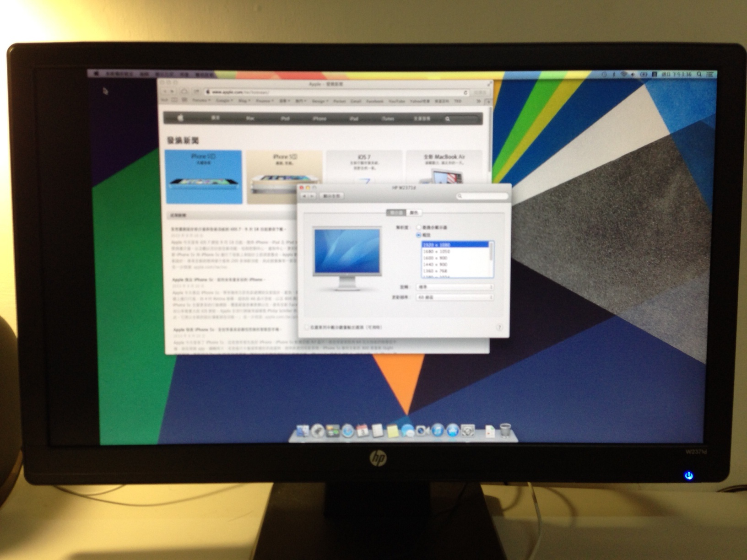Open Contacts address book in Dock
Screen dimensions: 747x560
tap(378, 431)
